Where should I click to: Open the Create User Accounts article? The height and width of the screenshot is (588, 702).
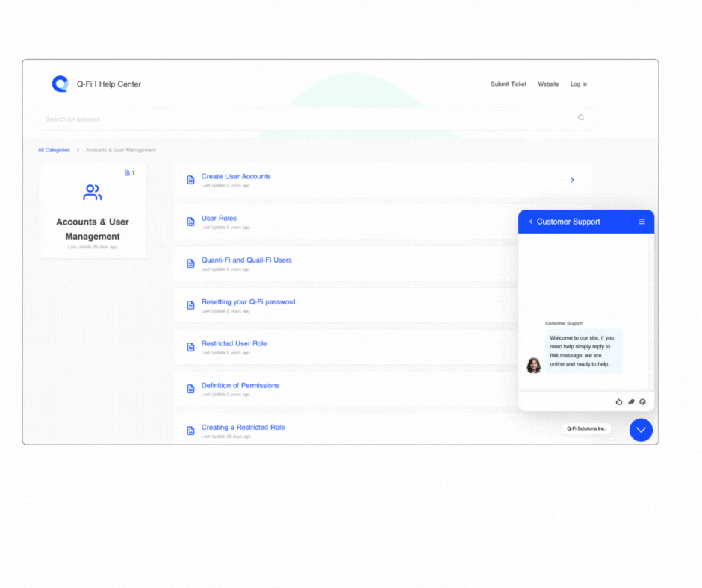[236, 176]
